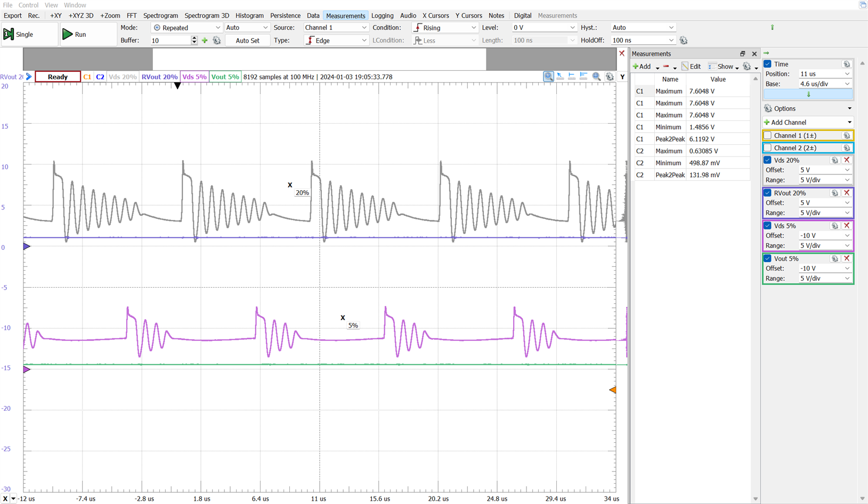Click the red minus remove measurement icon
Screen dimensions: 868x504
pos(666,67)
